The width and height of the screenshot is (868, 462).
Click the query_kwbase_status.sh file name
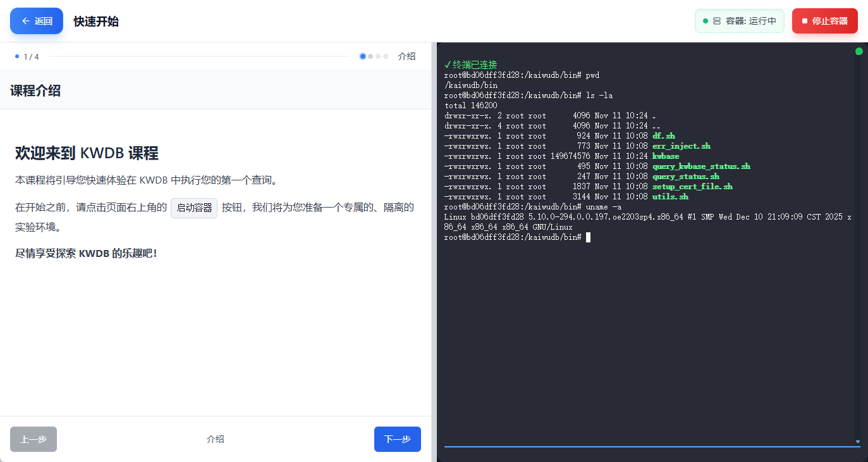point(701,166)
